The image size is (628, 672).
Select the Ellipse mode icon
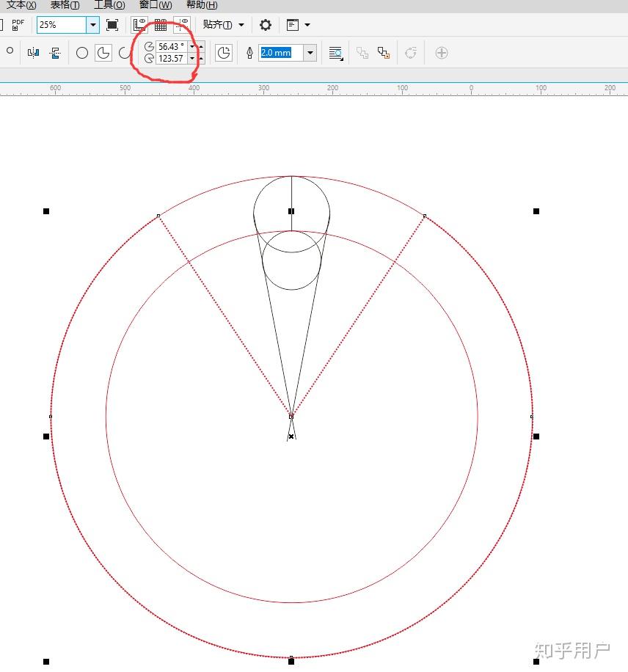pos(81,52)
